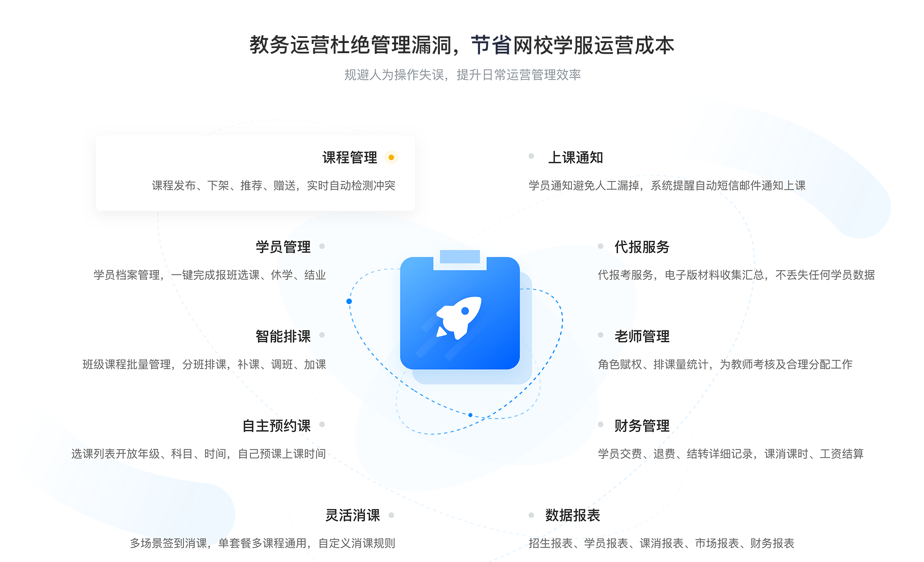Click the background dashed orbit graphic
This screenshot has width=924, height=562.
coord(462,324)
